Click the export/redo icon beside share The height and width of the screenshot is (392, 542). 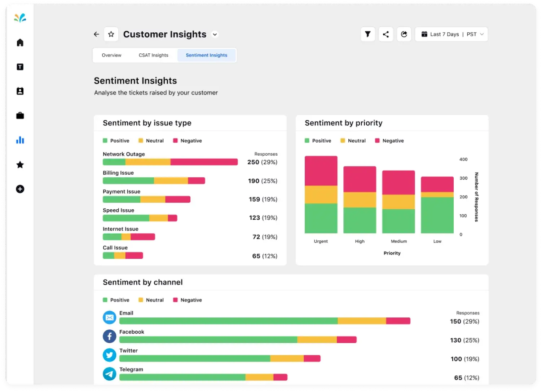click(404, 34)
